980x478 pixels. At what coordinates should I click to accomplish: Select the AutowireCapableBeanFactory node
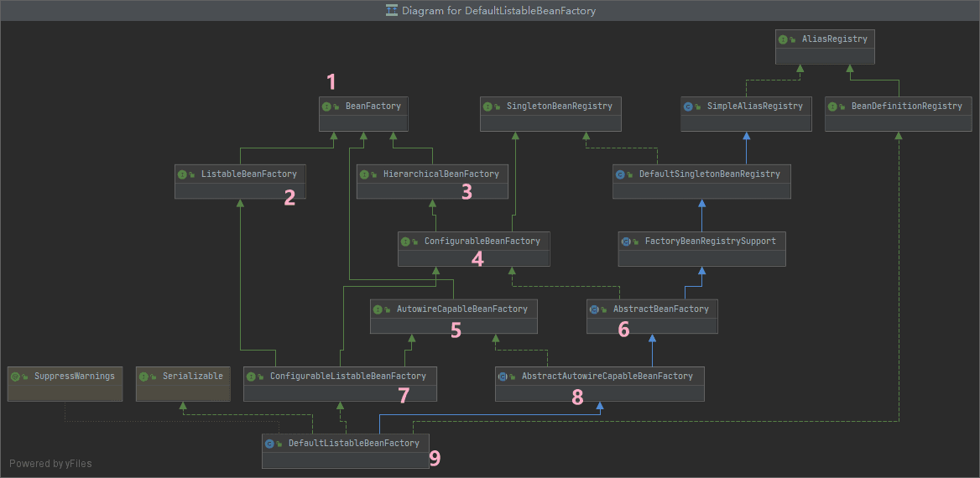click(x=454, y=316)
